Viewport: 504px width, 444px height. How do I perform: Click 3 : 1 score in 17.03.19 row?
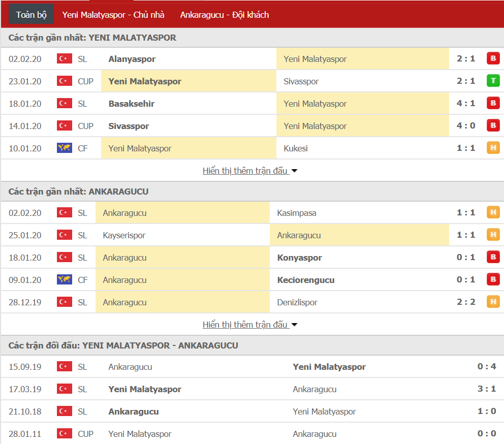(x=487, y=389)
